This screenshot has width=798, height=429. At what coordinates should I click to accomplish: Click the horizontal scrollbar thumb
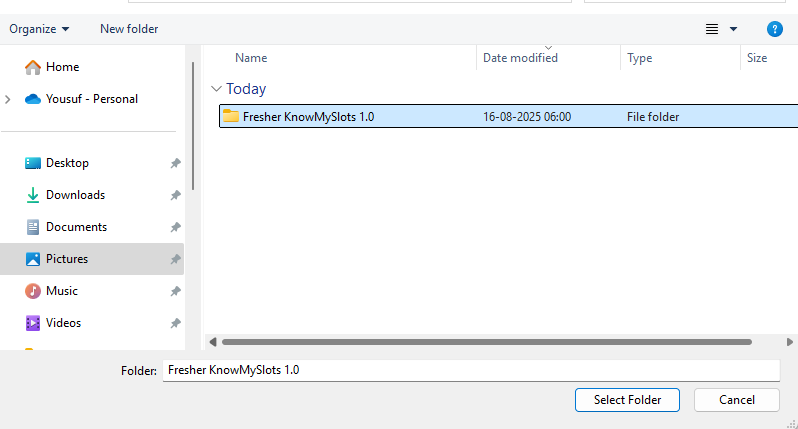(487, 342)
